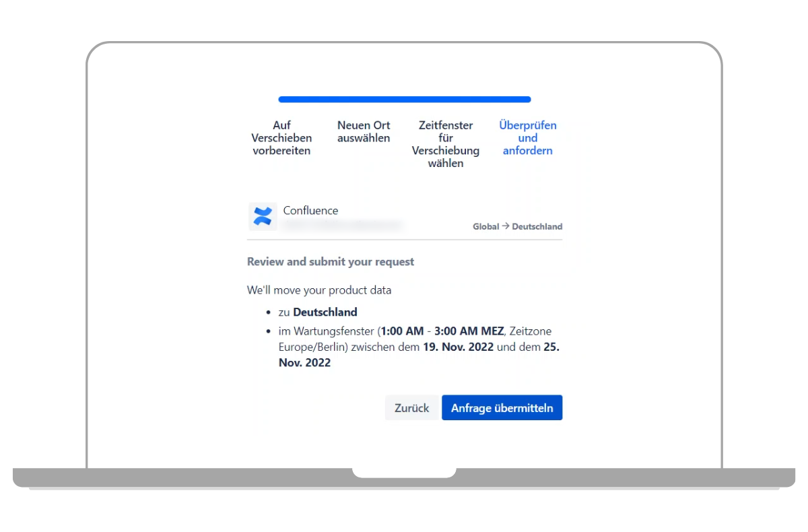Click the blue progress bar
Viewport: 808px width, 532px height.
pyautogui.click(x=404, y=100)
